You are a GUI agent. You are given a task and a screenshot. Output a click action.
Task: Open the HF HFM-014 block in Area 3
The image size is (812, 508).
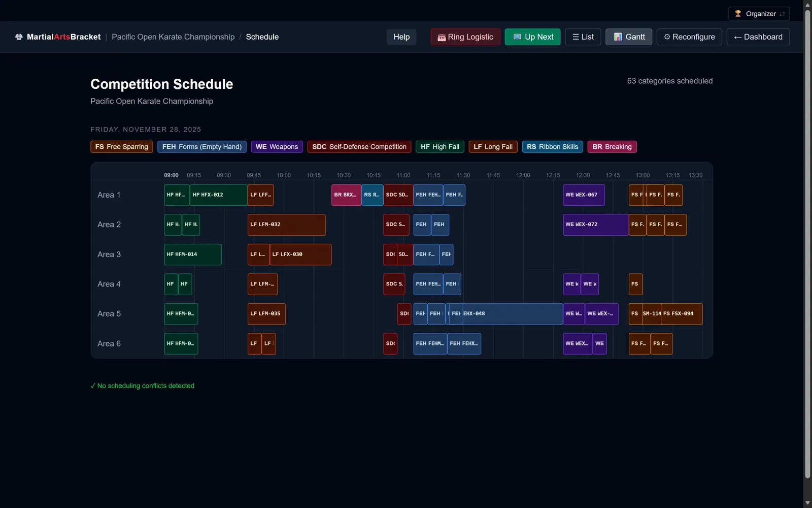point(193,255)
